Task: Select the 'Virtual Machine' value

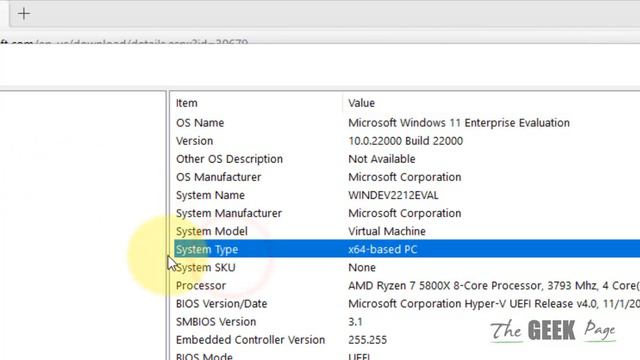Action: coord(387,231)
